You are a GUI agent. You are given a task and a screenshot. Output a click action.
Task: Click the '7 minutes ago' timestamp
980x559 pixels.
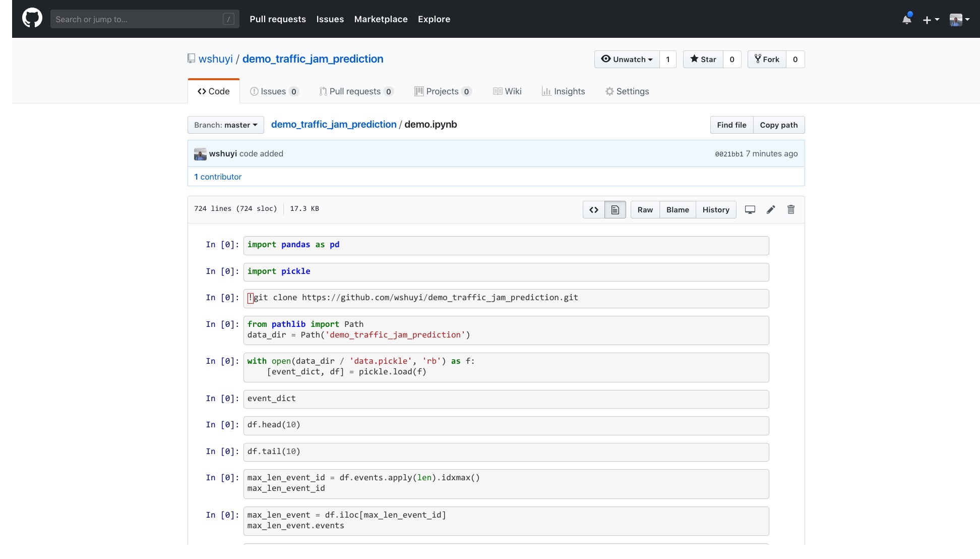click(x=772, y=153)
